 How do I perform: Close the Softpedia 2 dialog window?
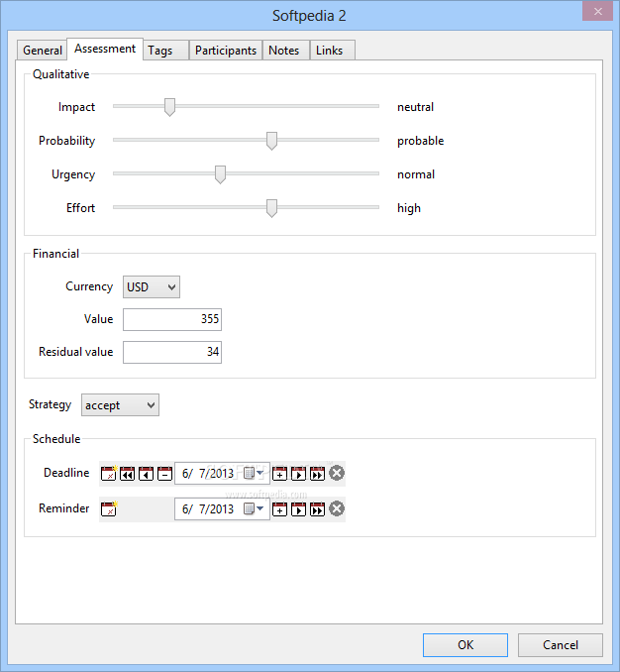click(x=598, y=11)
